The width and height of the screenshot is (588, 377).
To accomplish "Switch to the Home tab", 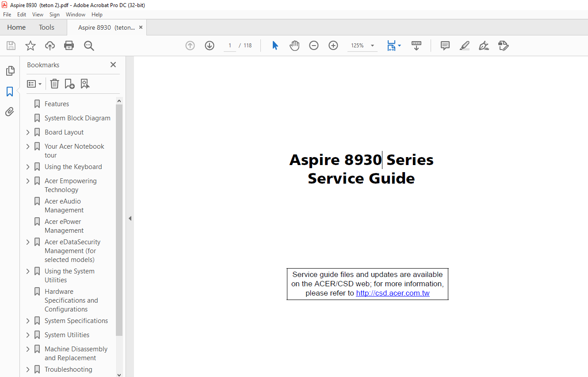I will 16,27.
